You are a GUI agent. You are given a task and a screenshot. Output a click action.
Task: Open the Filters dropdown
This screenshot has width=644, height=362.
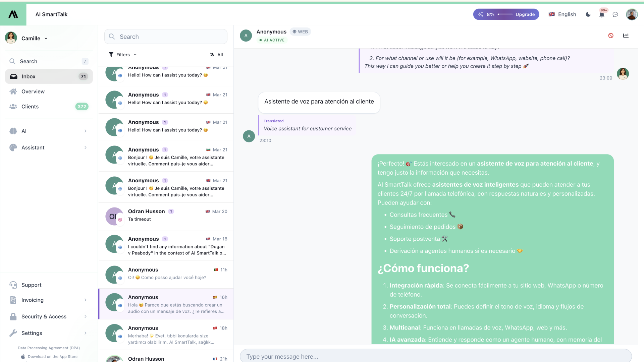click(123, 55)
